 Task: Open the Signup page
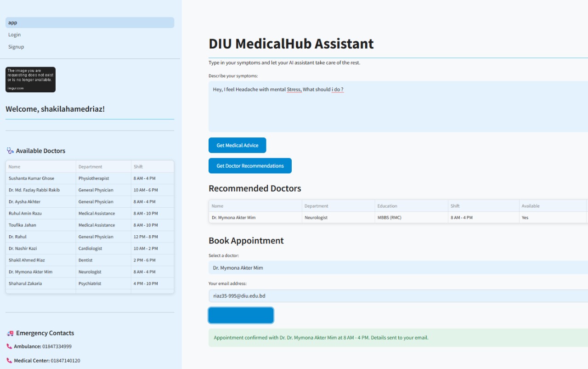[x=16, y=47]
